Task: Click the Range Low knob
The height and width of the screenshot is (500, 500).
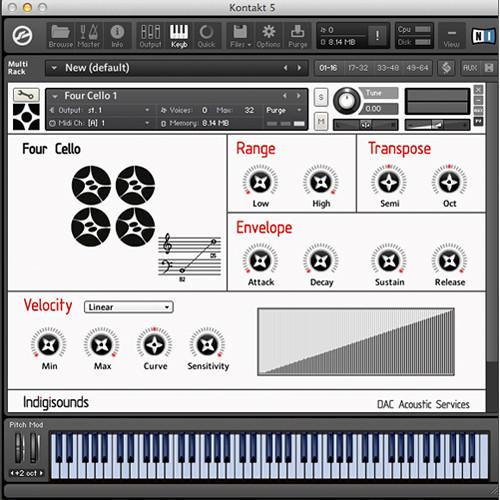Action: [x=260, y=182]
